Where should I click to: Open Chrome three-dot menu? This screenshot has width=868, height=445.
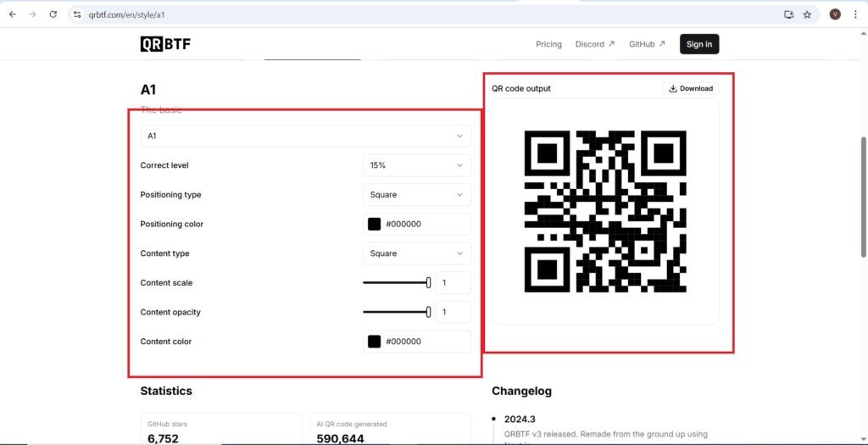tap(856, 15)
